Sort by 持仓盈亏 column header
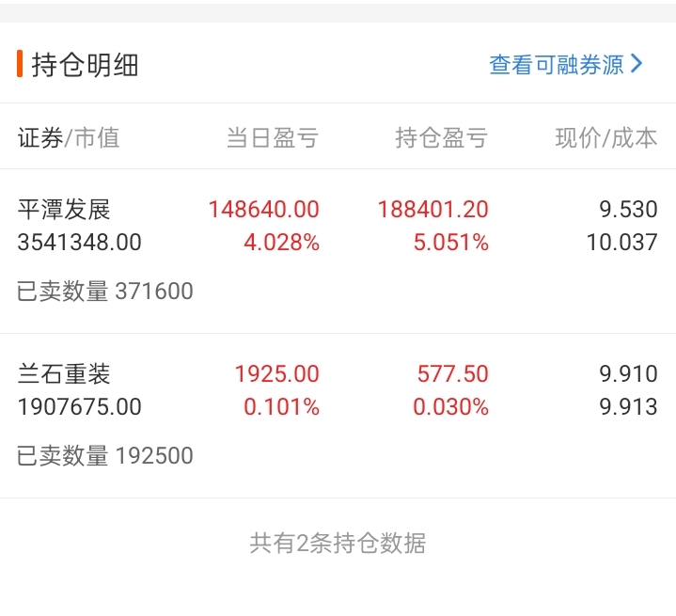Image resolution: width=676 pixels, height=616 pixels. (x=441, y=138)
